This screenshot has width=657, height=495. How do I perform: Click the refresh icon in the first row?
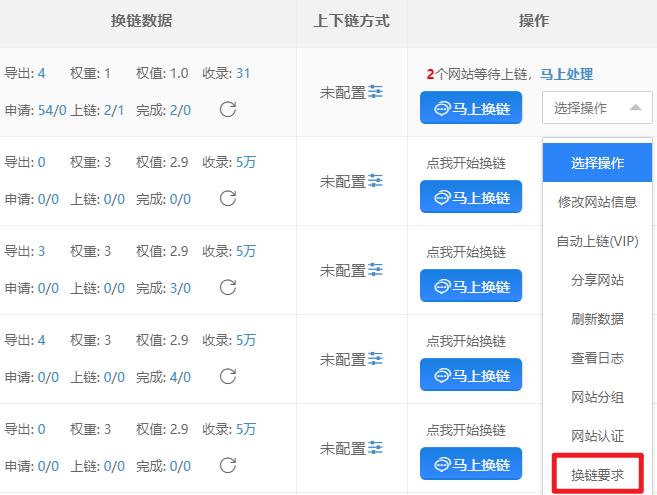pyautogui.click(x=228, y=109)
